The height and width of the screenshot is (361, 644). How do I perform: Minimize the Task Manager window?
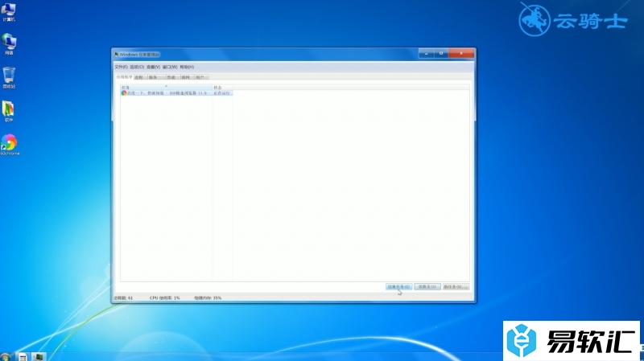click(427, 53)
